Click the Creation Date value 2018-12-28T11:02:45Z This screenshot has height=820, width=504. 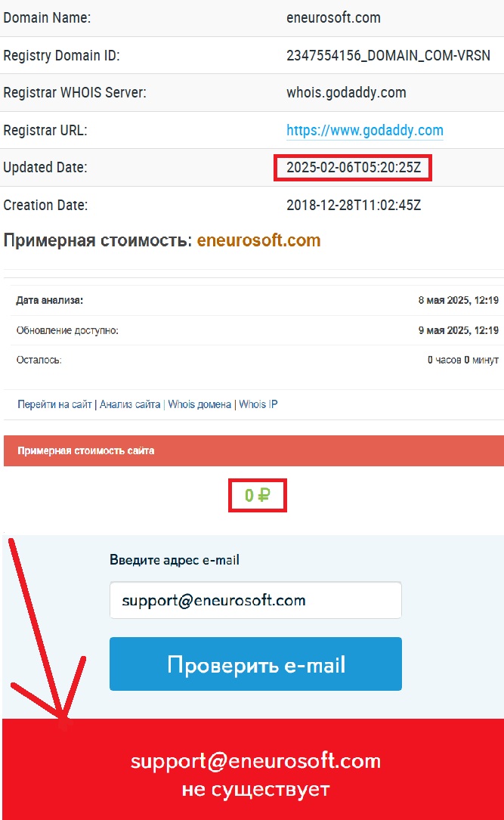[354, 205]
